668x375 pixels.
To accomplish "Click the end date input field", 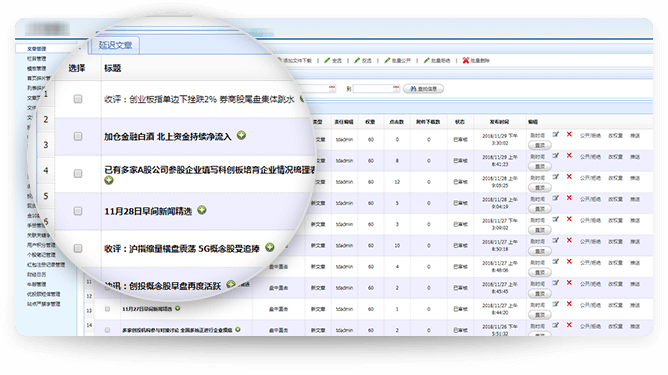I will (373, 89).
